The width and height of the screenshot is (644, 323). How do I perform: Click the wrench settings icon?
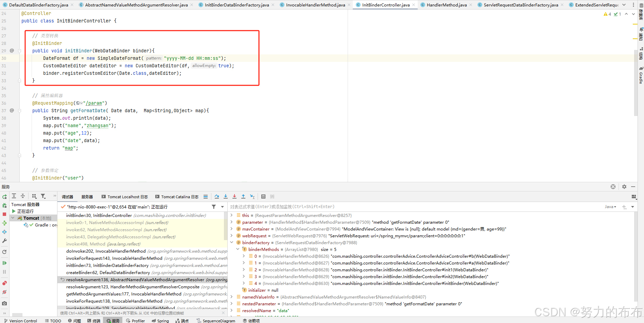[x=4, y=241]
